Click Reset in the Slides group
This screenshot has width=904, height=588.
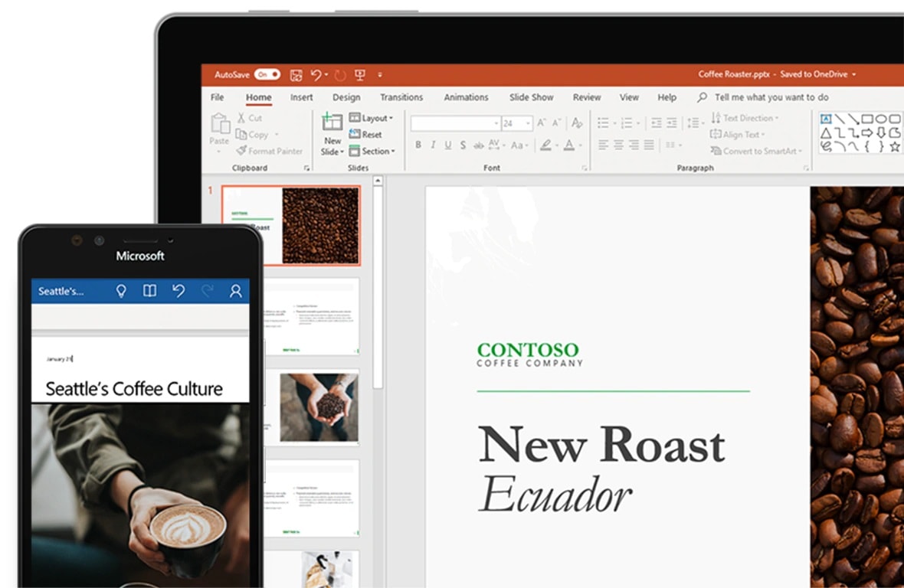pos(365,134)
